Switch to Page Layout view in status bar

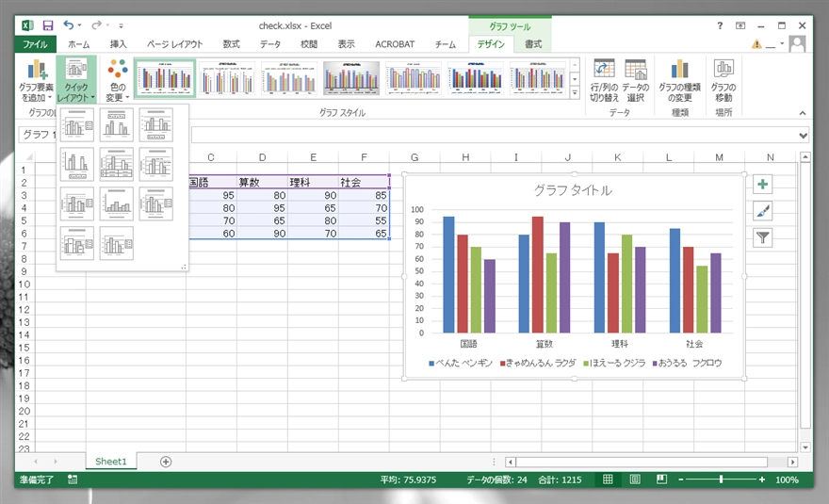point(635,480)
